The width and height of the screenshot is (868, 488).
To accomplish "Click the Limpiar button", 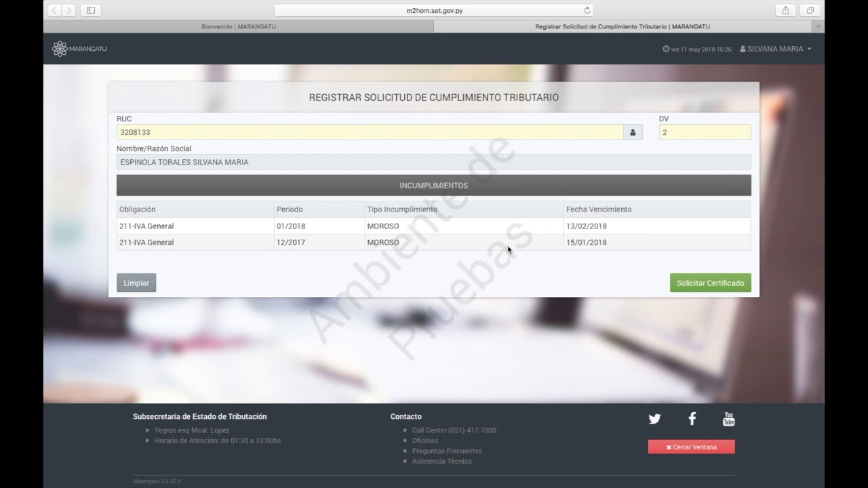I will tap(136, 283).
